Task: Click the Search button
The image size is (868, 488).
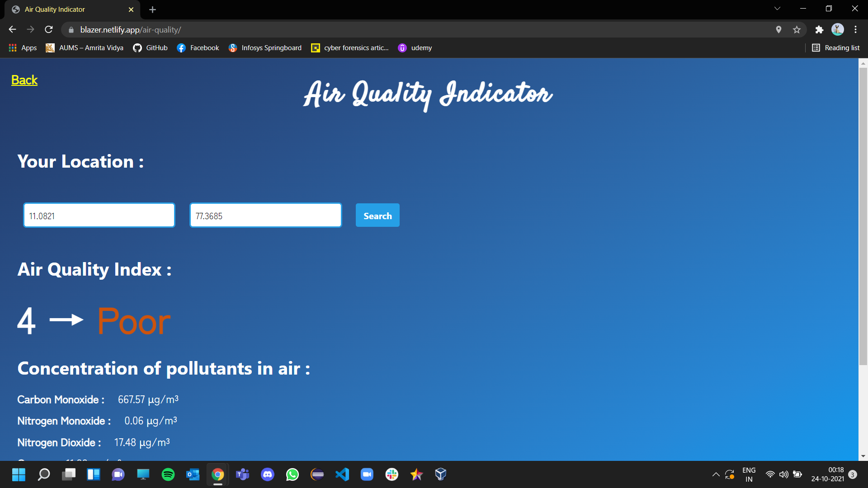Action: coord(377,216)
